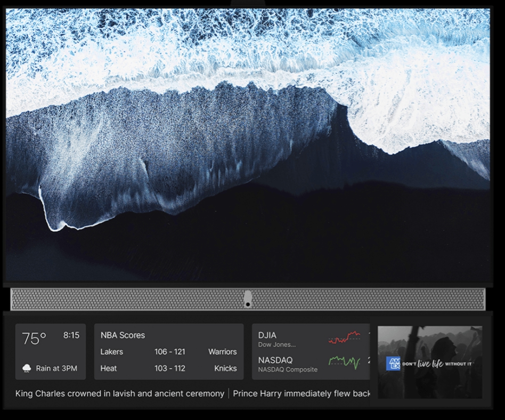Open the NASDAQ green stock chart
The height and width of the screenshot is (420, 505).
click(344, 362)
